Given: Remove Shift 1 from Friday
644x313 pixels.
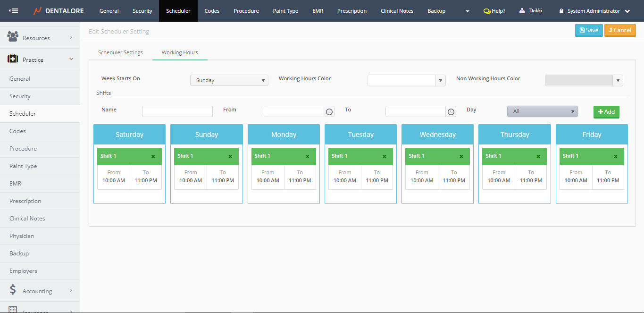Looking at the screenshot, I should (615, 156).
